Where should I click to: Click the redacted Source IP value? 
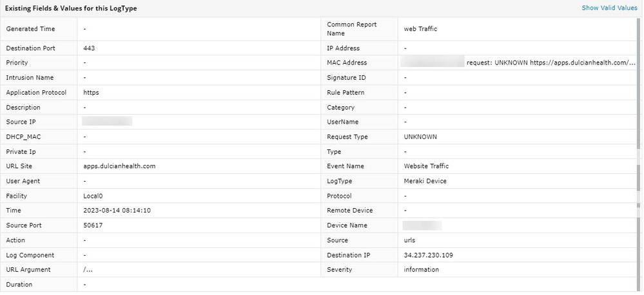(x=107, y=121)
